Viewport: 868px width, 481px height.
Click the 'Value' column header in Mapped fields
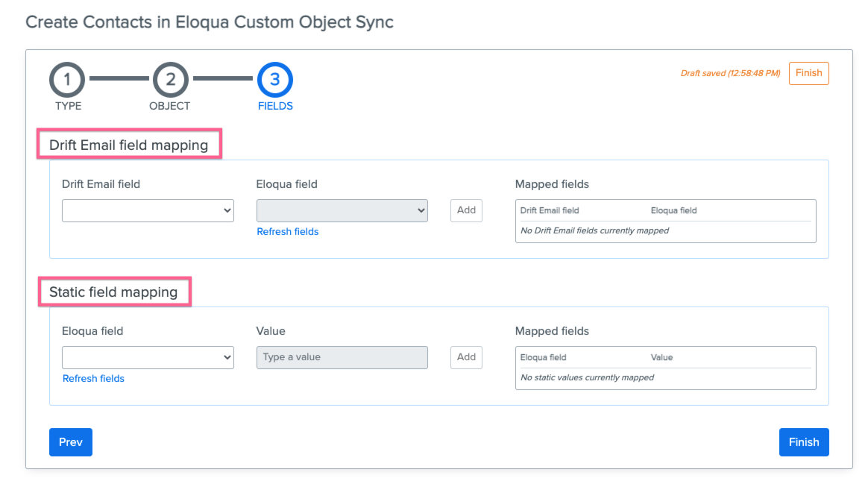point(661,357)
